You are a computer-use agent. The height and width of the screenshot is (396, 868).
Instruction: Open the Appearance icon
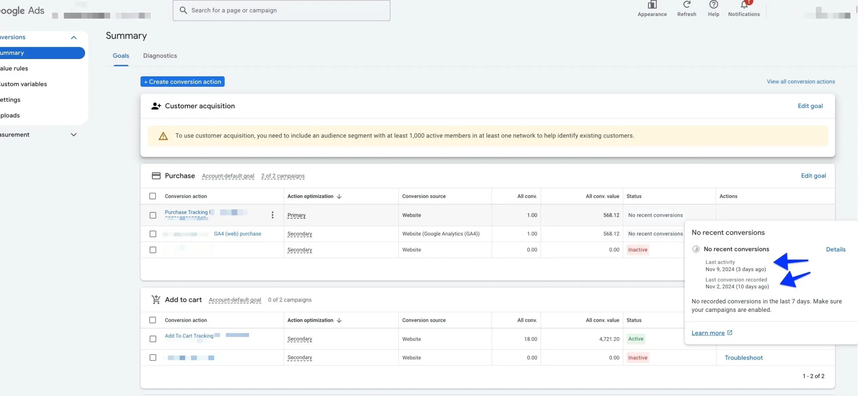(x=652, y=4)
